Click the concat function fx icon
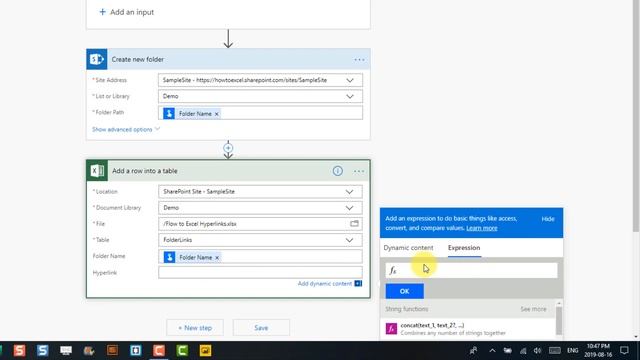The height and width of the screenshot is (360, 640). (391, 329)
